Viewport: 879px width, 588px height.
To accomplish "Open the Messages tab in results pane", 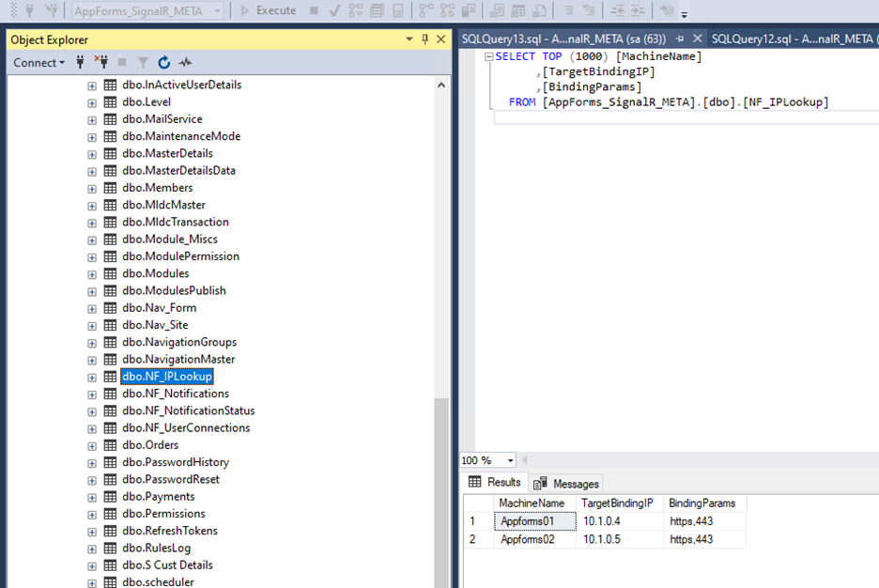I will [566, 484].
